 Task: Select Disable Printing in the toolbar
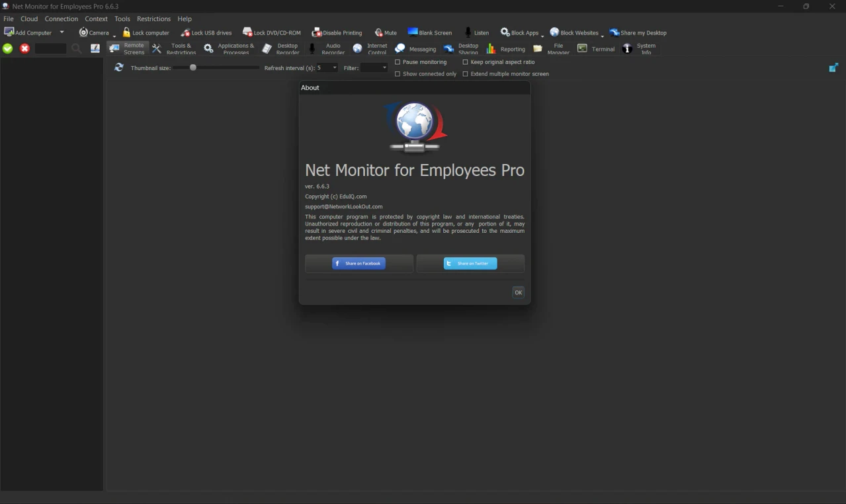tap(337, 32)
